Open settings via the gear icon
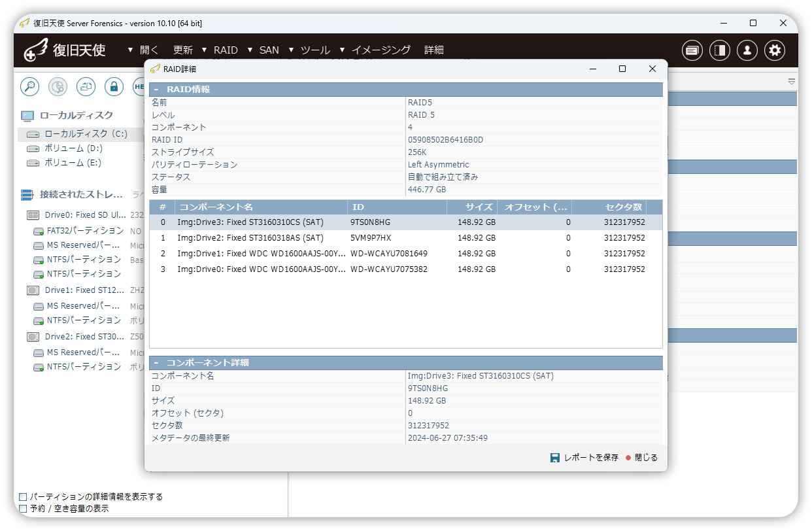This screenshot has width=812, height=531. coord(775,50)
